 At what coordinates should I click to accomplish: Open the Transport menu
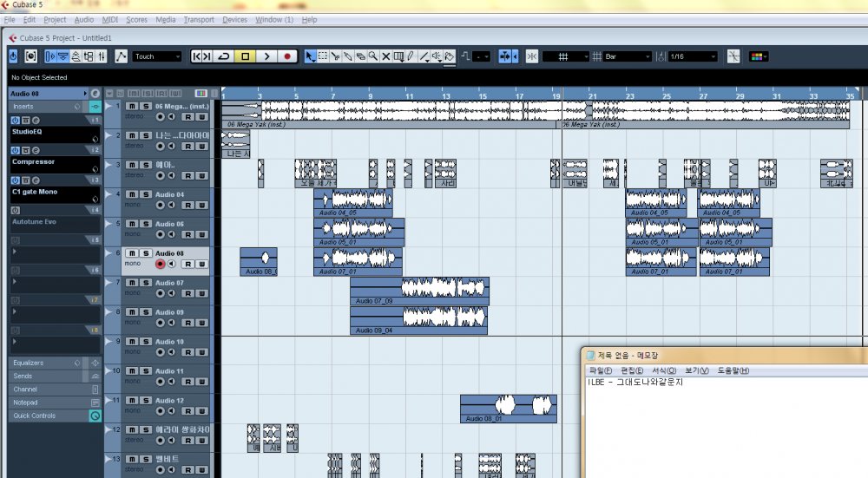tap(199, 19)
